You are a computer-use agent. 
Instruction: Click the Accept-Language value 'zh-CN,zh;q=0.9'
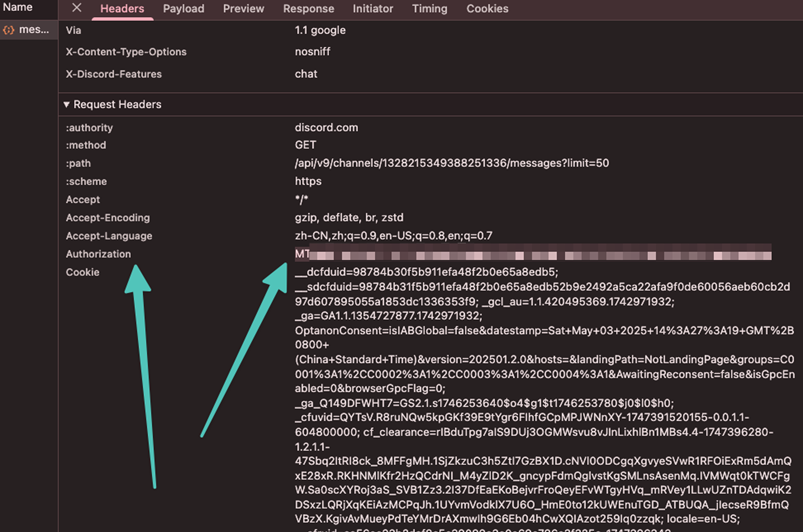point(394,236)
